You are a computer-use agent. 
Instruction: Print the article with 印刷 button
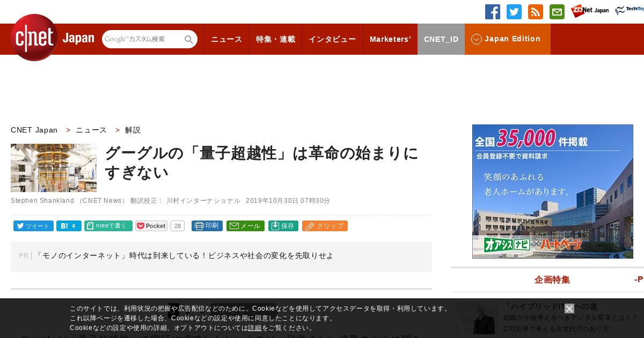[x=207, y=226]
